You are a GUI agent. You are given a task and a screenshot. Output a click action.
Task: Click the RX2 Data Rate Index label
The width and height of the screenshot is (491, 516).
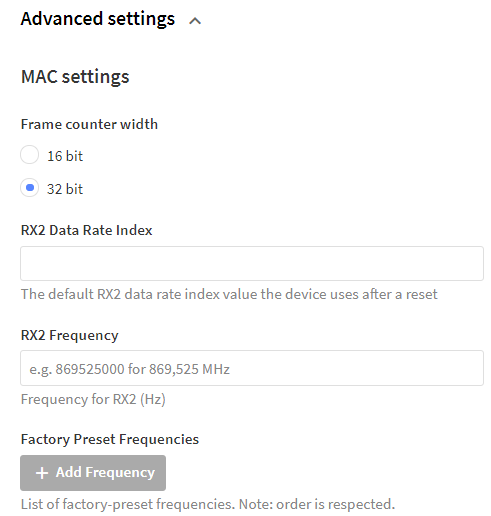coord(87,230)
